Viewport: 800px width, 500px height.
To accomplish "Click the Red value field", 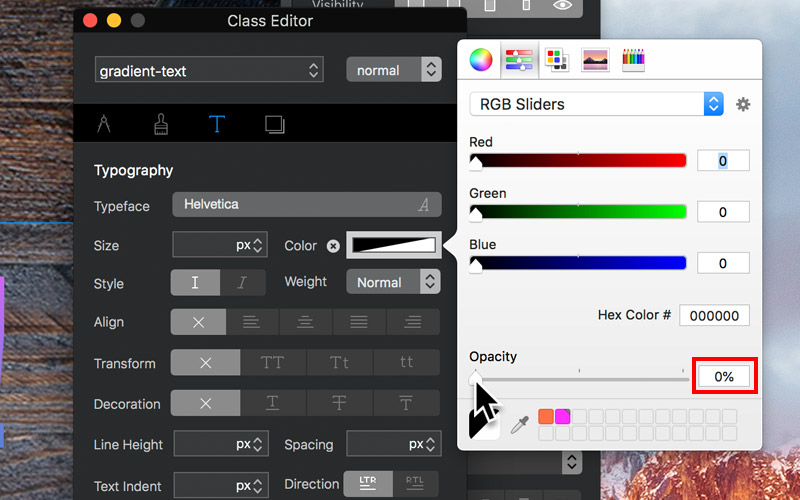I will [x=723, y=161].
